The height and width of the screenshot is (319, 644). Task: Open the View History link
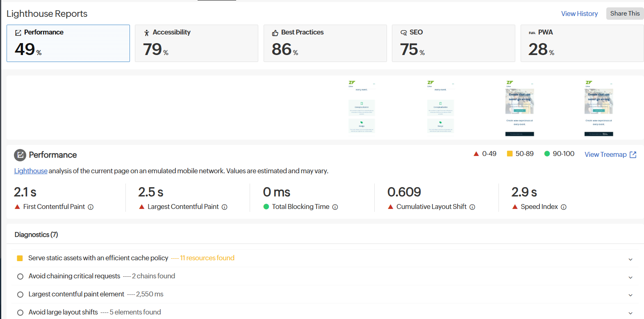click(579, 14)
